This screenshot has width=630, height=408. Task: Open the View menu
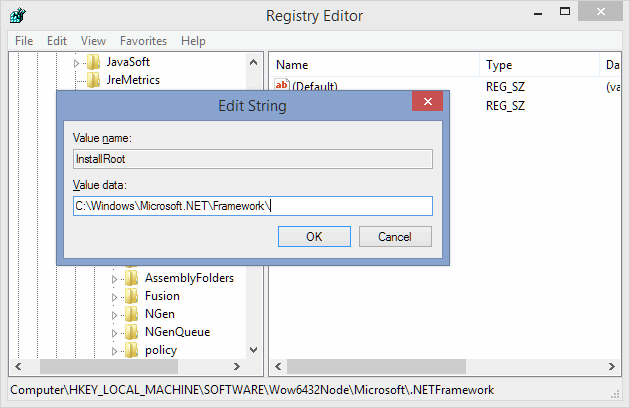(x=93, y=41)
